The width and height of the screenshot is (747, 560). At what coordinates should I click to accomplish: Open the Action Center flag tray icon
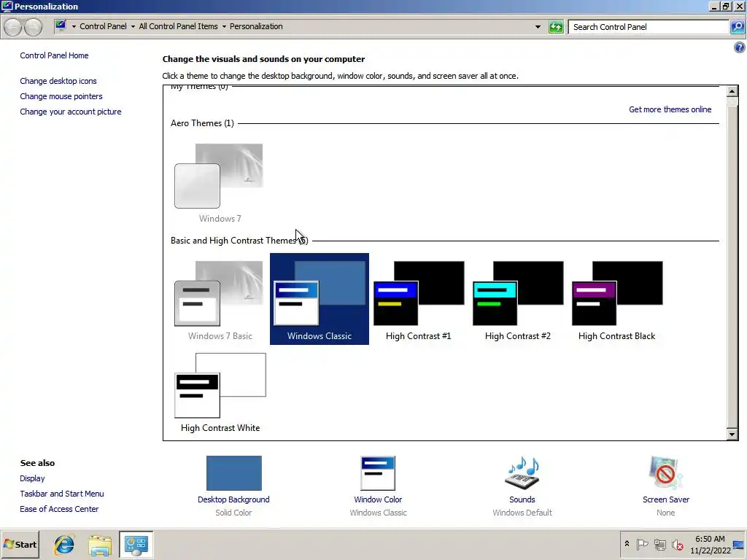tap(642, 544)
